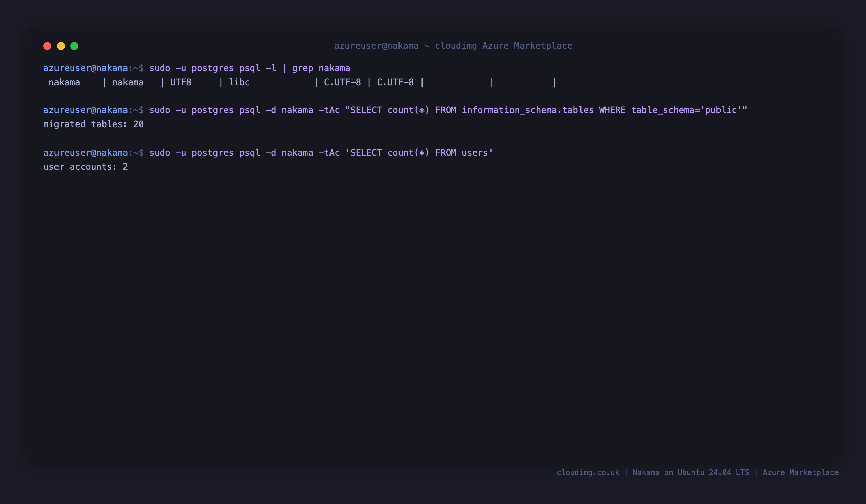866x504 pixels.
Task: Click the first 'C.UTF-8' collate cell
Action: [342, 83]
